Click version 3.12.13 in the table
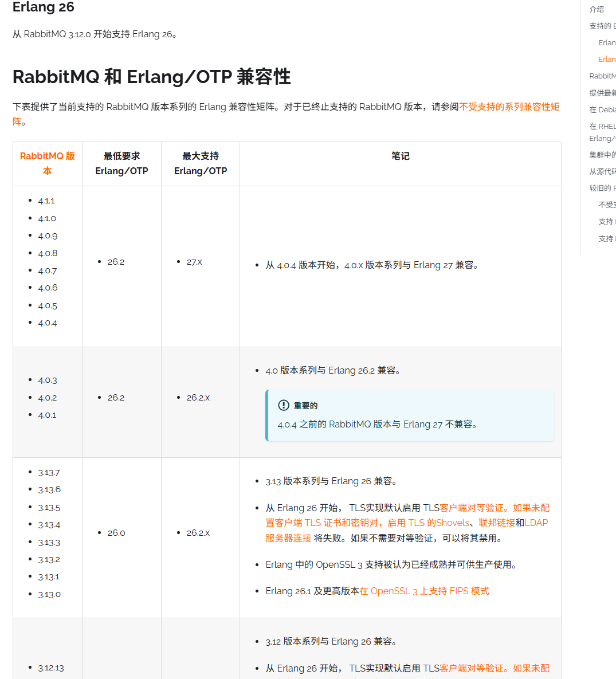Viewport: 616px width, 679px height. click(50, 668)
